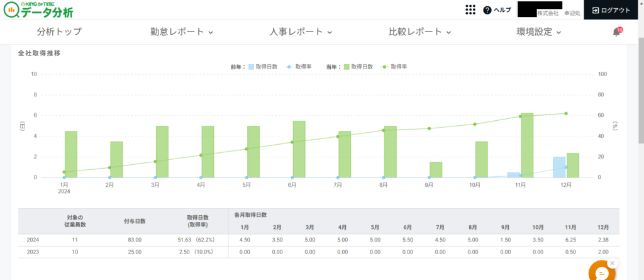The image size is (644, 280).
Task: Open the notification bell icon
Action: (x=616, y=32)
